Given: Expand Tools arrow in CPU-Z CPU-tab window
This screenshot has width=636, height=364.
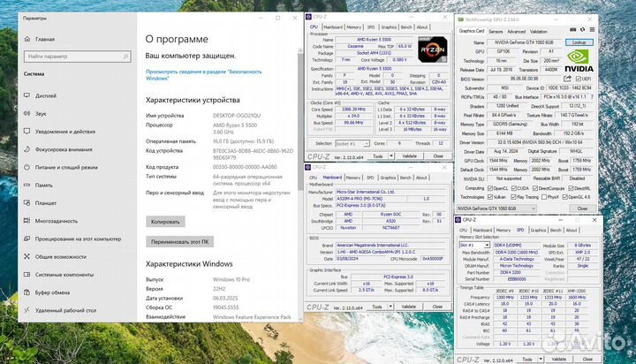Looking at the screenshot, I should (391, 156).
